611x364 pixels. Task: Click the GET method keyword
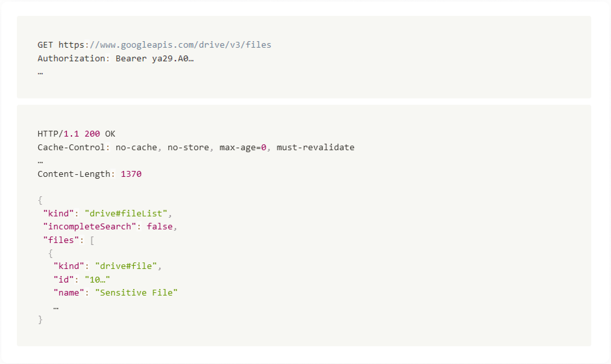tap(45, 45)
